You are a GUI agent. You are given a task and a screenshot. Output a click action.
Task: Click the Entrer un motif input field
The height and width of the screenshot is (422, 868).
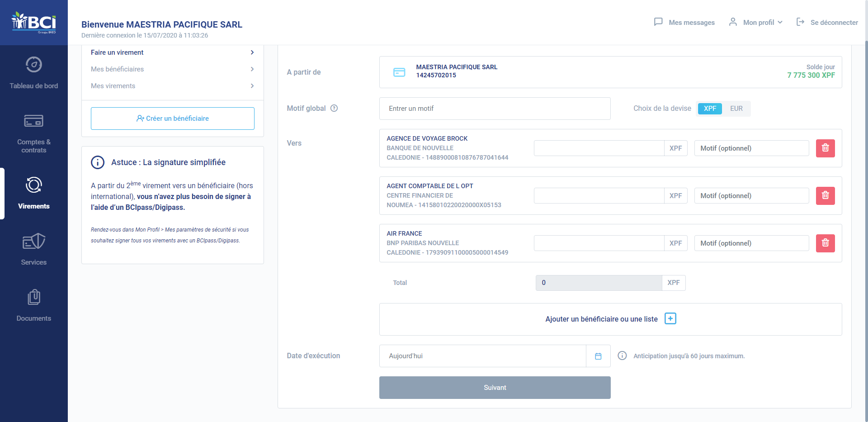click(495, 109)
